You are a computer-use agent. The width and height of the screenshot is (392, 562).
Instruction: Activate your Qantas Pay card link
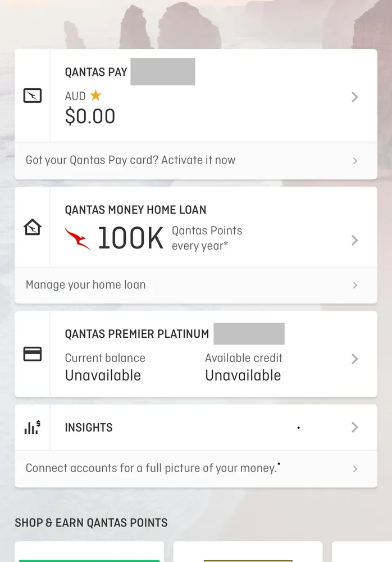pos(130,160)
